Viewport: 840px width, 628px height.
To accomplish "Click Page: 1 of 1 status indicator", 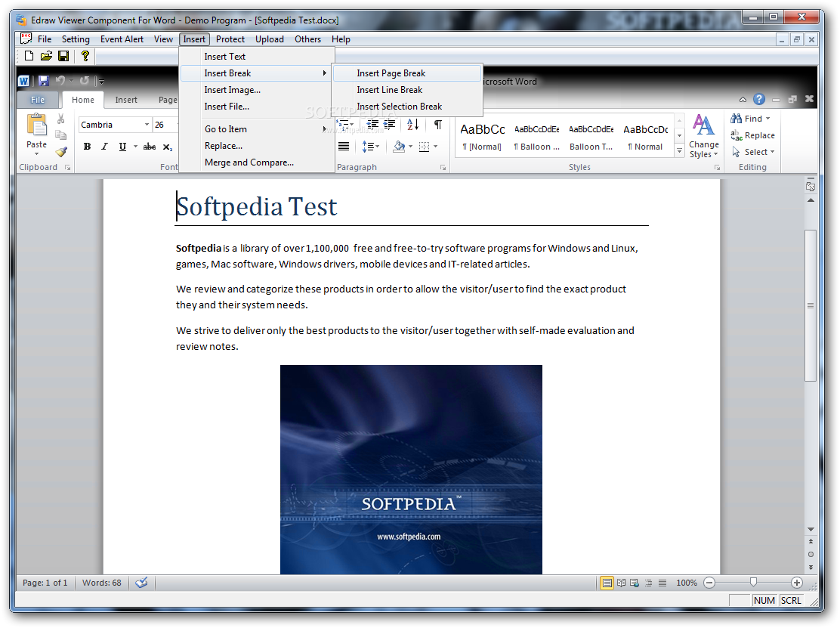I will coord(45,583).
